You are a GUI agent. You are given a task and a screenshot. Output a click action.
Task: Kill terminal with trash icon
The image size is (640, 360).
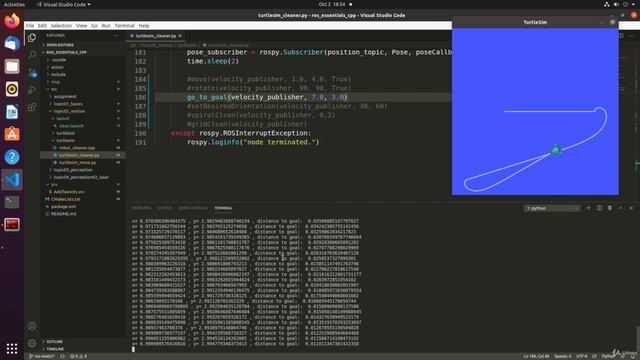[x=610, y=208]
